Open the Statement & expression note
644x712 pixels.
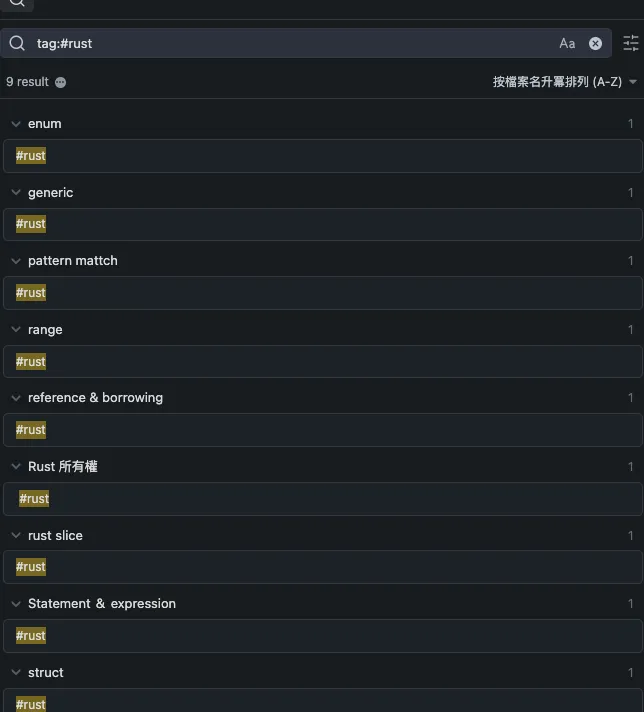pos(102,604)
